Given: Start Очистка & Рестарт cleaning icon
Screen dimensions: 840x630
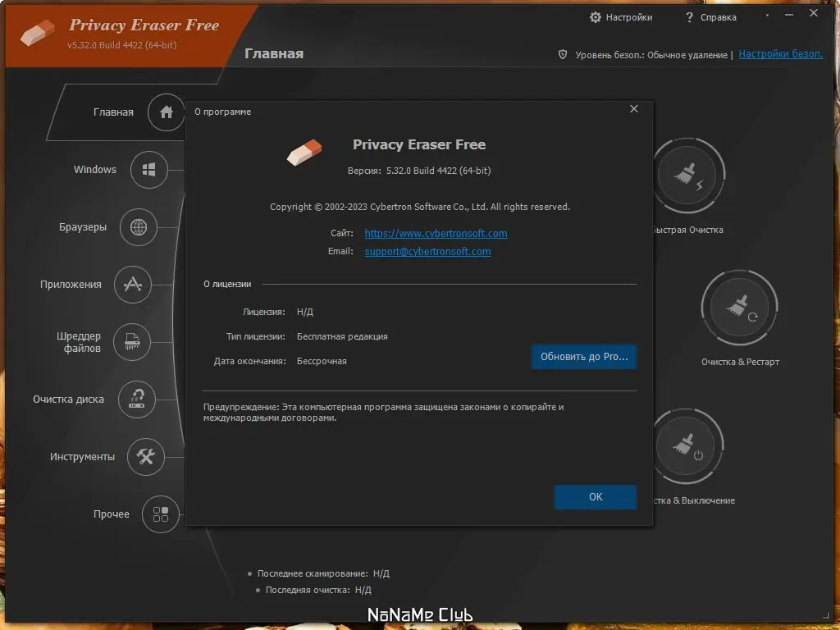Looking at the screenshot, I should [x=739, y=307].
